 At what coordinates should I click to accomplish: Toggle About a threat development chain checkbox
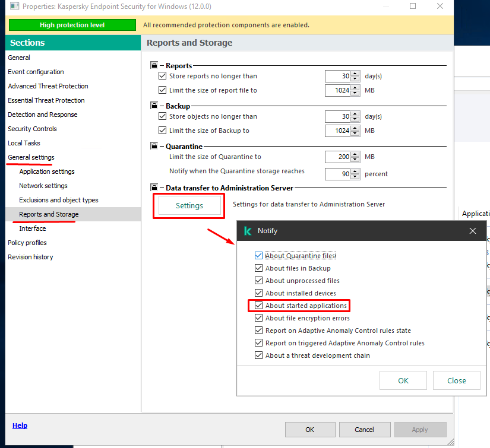tap(258, 355)
